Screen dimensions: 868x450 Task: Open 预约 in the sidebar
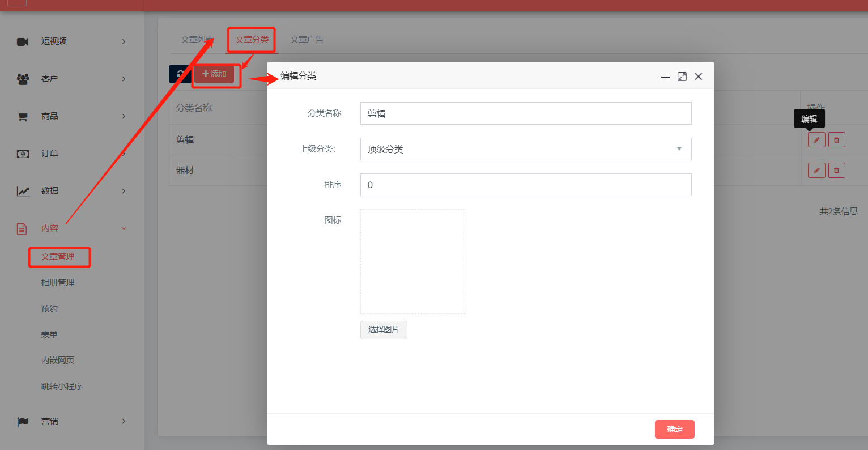pos(49,308)
